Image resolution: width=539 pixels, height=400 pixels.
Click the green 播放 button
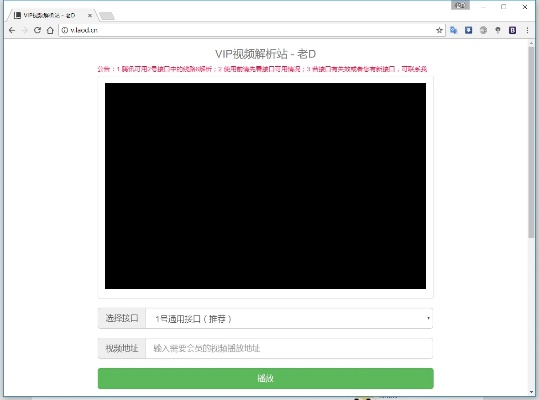pos(265,378)
